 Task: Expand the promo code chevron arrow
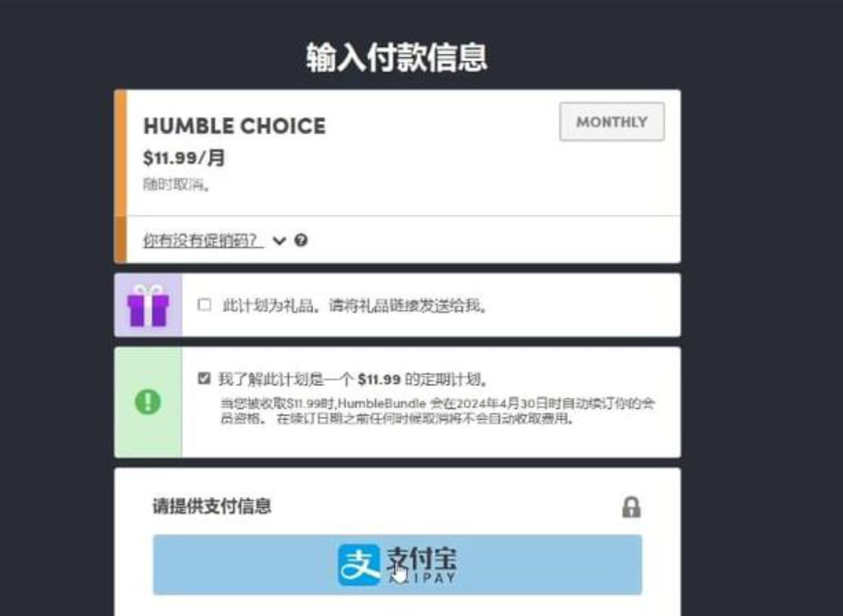(279, 240)
